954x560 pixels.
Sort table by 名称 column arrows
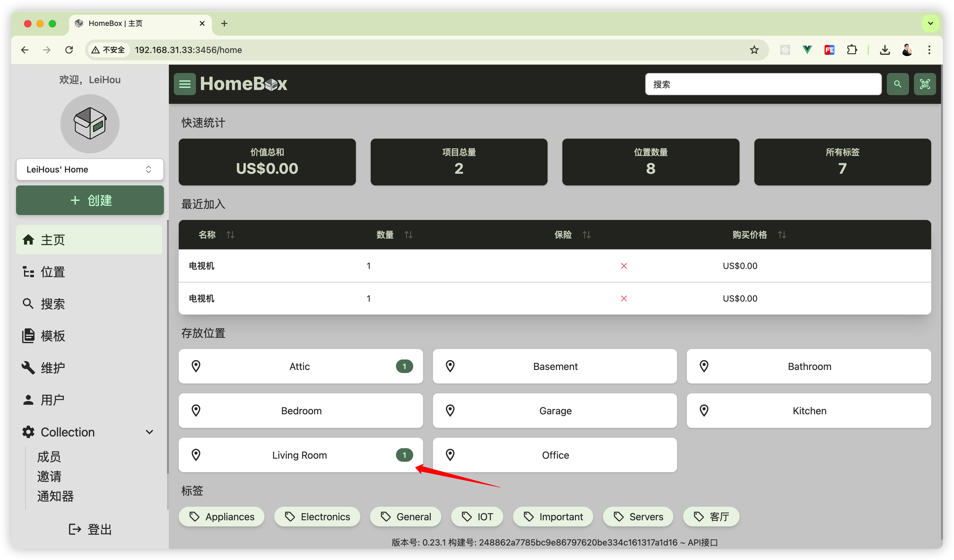coord(230,235)
